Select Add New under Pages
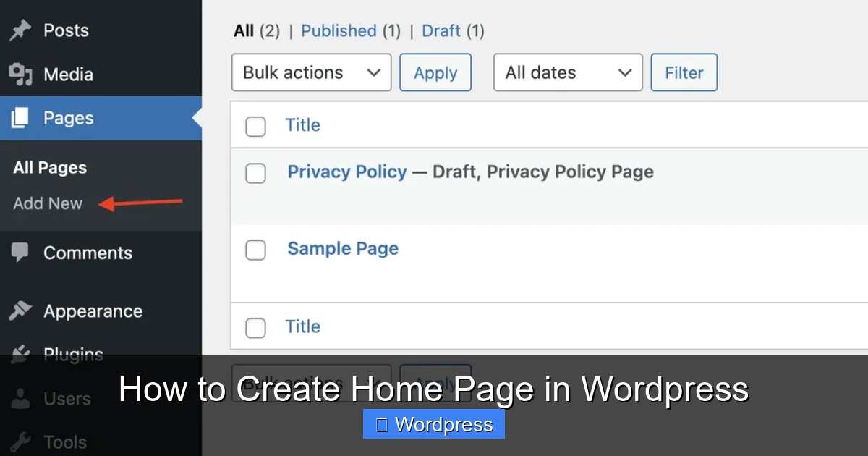This screenshot has height=456, width=868. click(48, 203)
